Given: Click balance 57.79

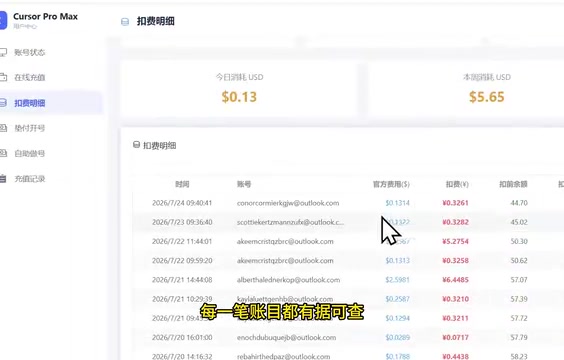Looking at the screenshot, I should (519, 337).
